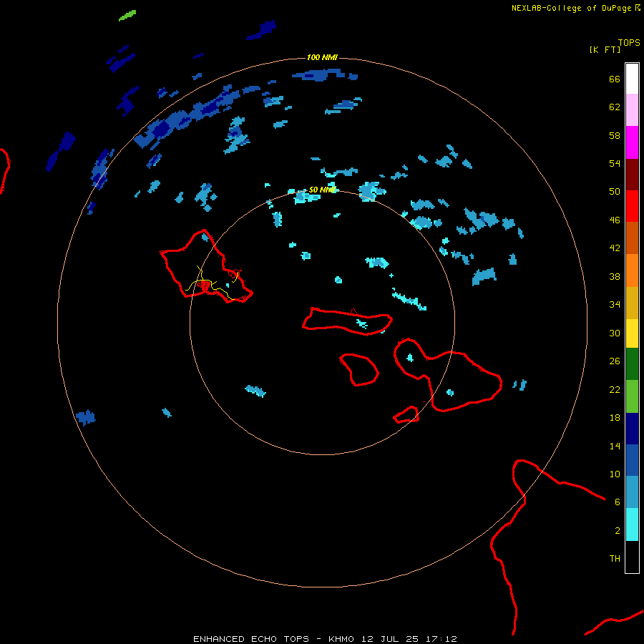Image resolution: width=644 pixels, height=644 pixels.
Task: Pick the cyan legend swatch
Action: coord(632,525)
